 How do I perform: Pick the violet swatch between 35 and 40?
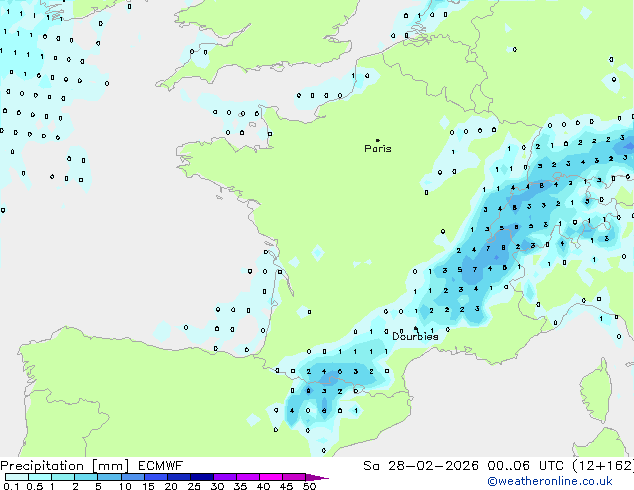[x=248, y=477]
